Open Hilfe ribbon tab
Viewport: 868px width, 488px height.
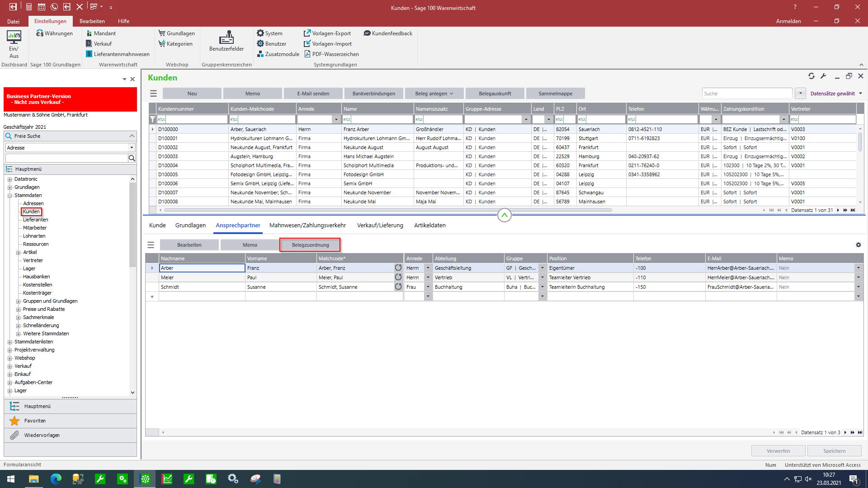tap(124, 21)
